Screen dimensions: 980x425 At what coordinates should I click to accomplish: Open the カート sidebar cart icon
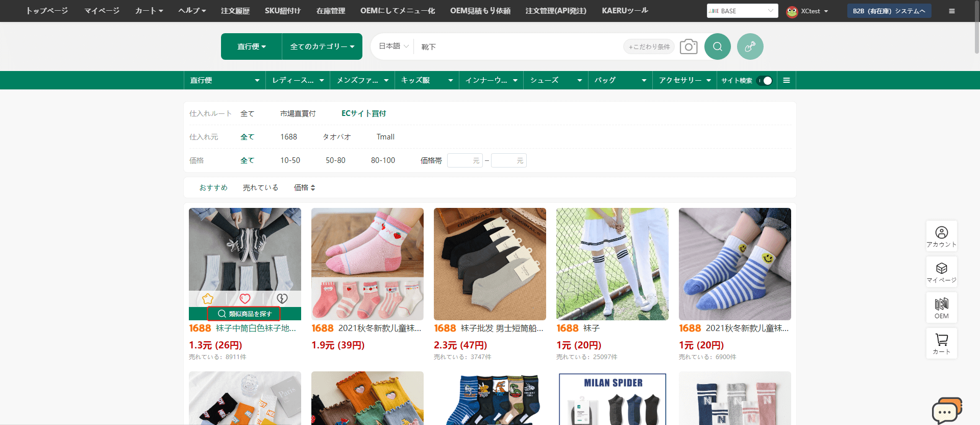click(x=942, y=343)
